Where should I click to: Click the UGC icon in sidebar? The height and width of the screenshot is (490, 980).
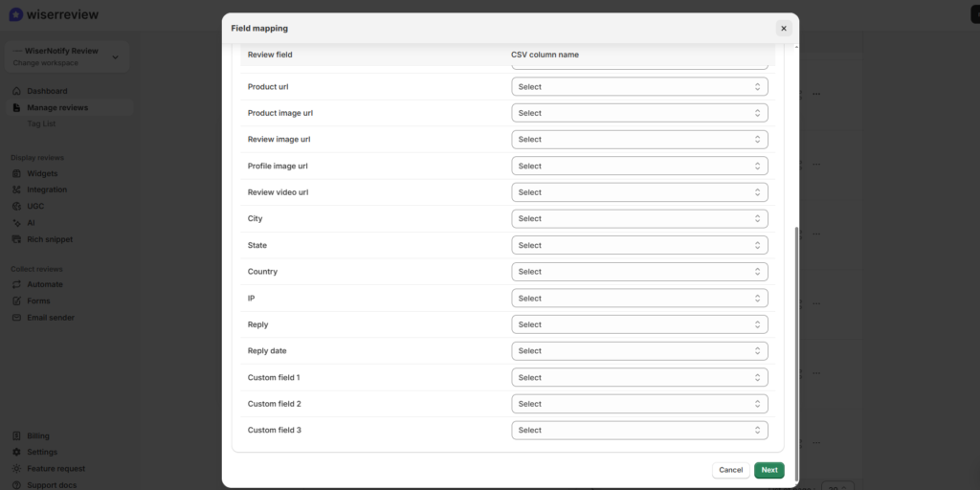pos(17,206)
